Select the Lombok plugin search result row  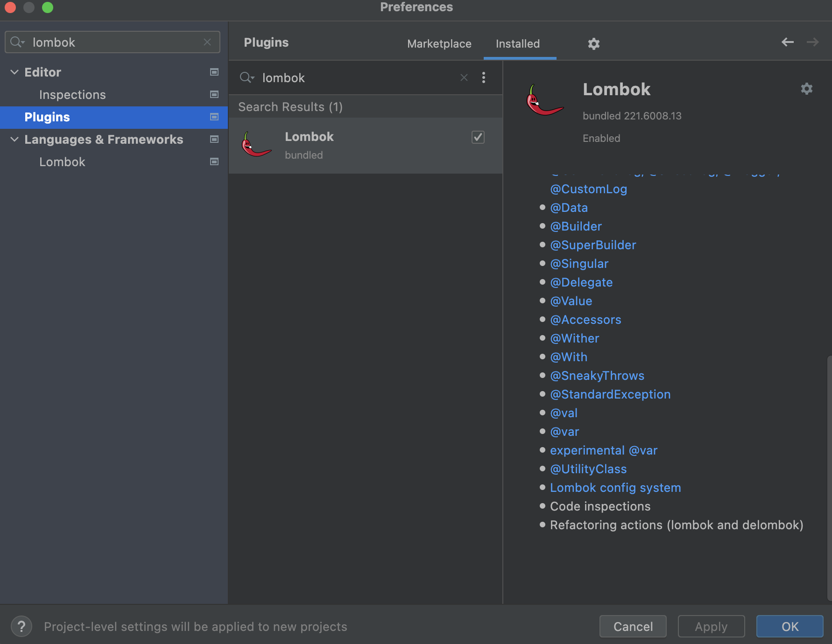tap(366, 146)
